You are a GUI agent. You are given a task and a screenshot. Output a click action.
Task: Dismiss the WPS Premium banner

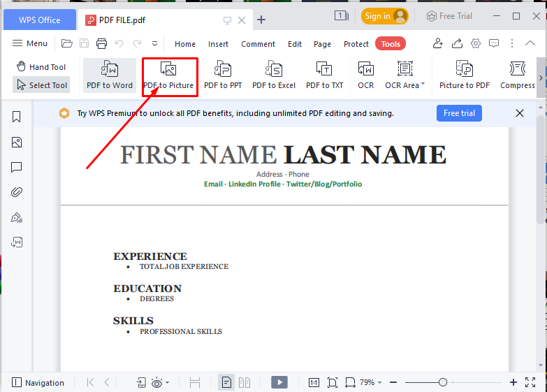coord(520,113)
